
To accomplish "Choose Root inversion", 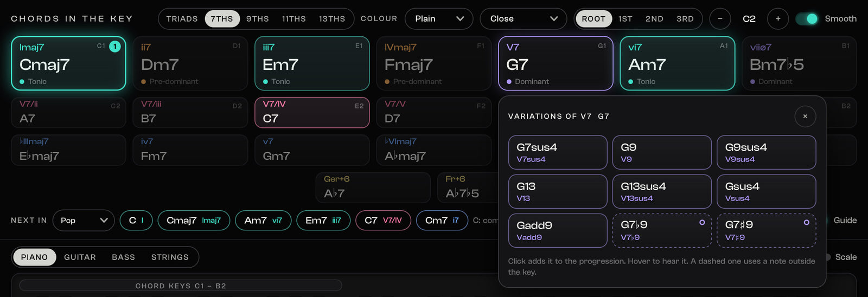I will 593,18.
